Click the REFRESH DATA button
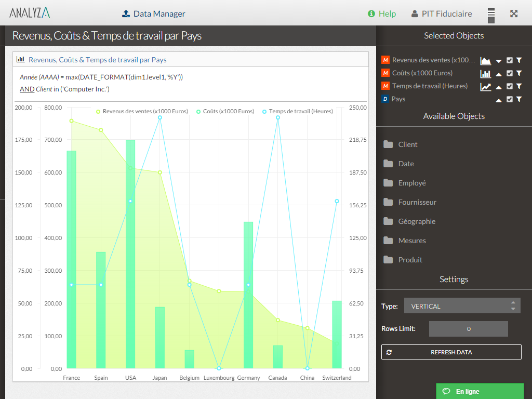Viewport: 532px width, 399px height. coord(451,352)
